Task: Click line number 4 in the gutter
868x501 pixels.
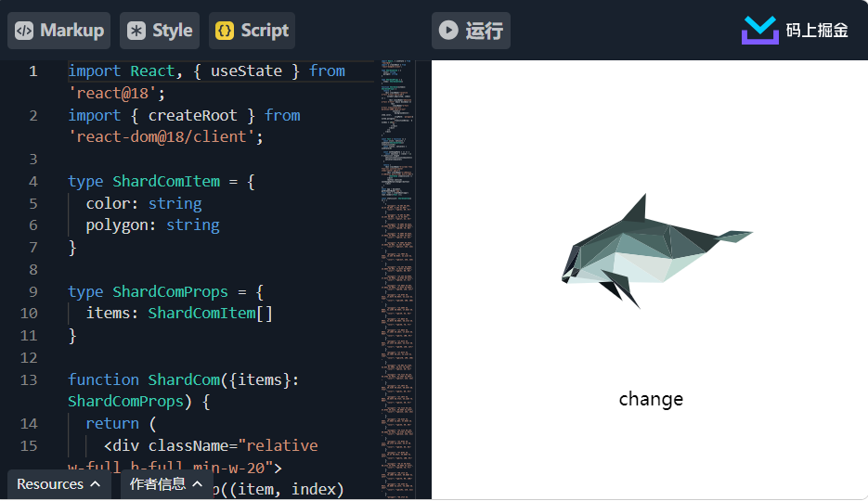Action: pyautogui.click(x=33, y=181)
